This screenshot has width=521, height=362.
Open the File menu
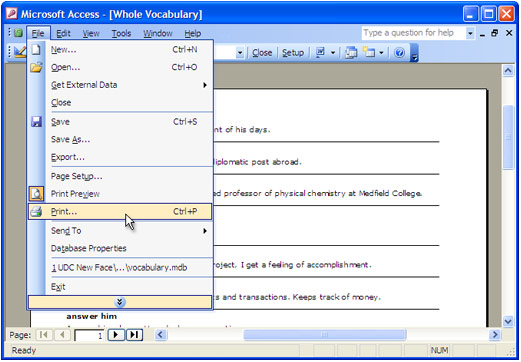pos(38,33)
